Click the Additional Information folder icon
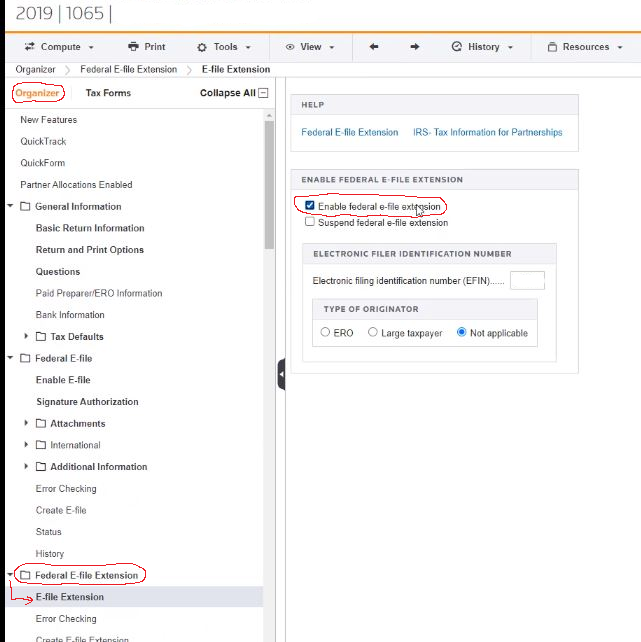The height and width of the screenshot is (642, 641). 41,466
